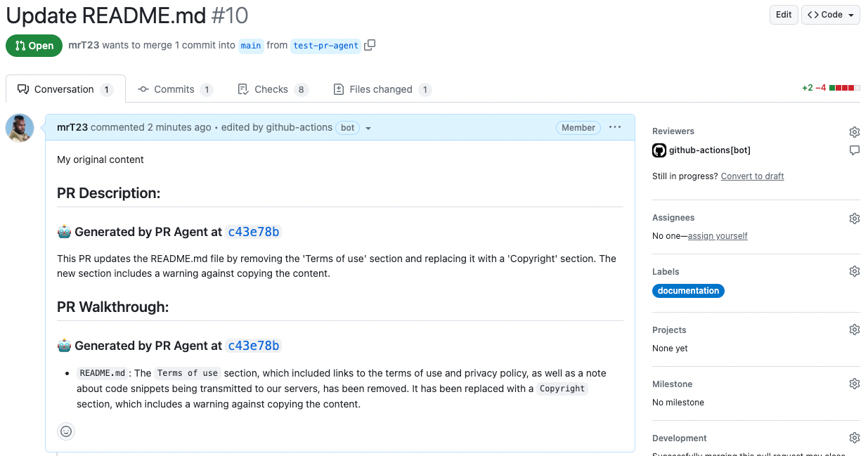Open Assignees settings gear
868x456 pixels.
(x=854, y=219)
